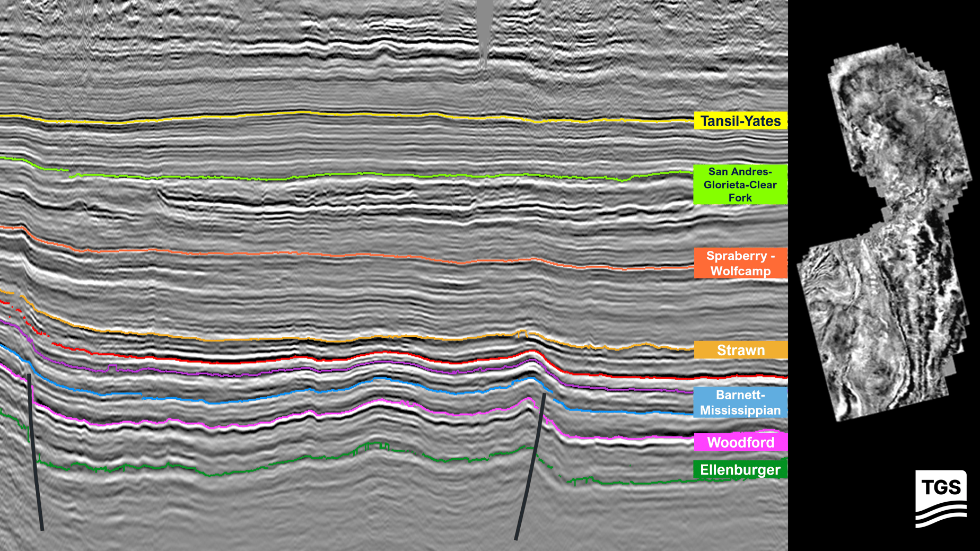
Task: Select the right fault line marker
Action: [x=530, y=467]
